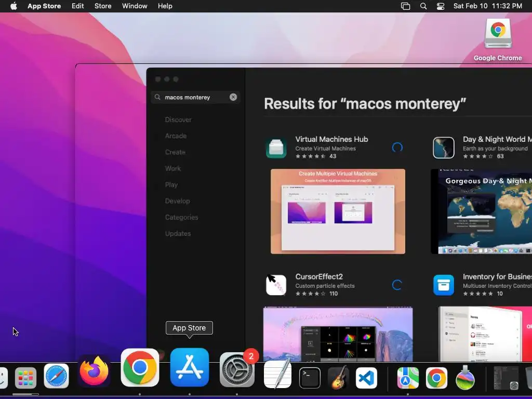Viewport: 532px width, 399px height.
Task: Go to Discover in sidebar
Action: 178,119
